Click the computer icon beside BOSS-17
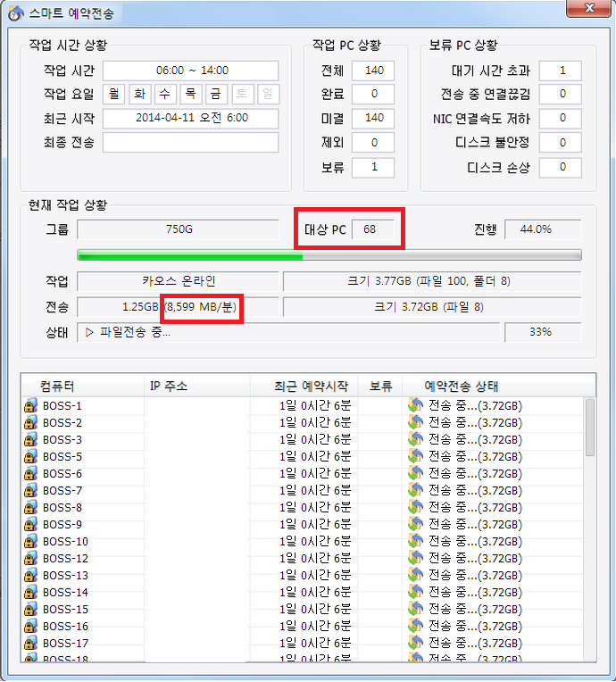 tap(30, 644)
